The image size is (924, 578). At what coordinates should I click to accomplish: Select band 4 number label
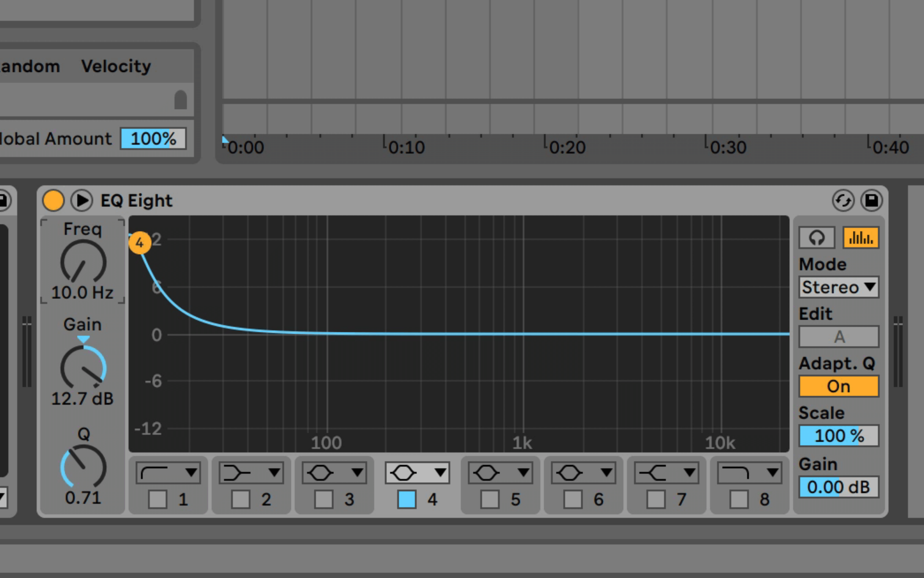click(433, 500)
